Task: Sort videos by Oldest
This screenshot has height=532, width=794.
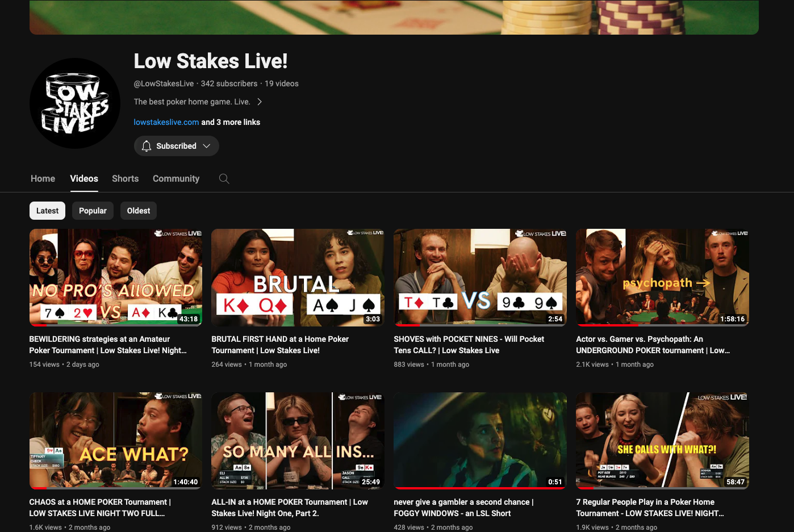Action: click(139, 211)
